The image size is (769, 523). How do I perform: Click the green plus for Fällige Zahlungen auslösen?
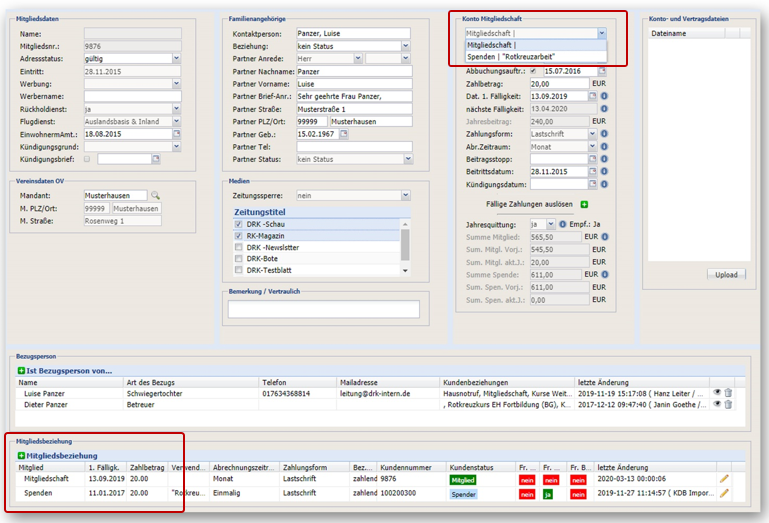point(584,204)
